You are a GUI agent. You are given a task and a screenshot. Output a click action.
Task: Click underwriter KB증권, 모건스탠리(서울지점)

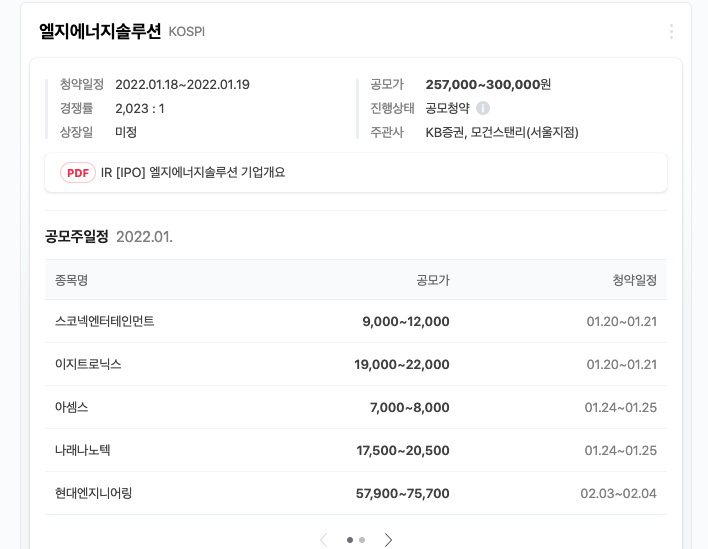[x=502, y=132]
